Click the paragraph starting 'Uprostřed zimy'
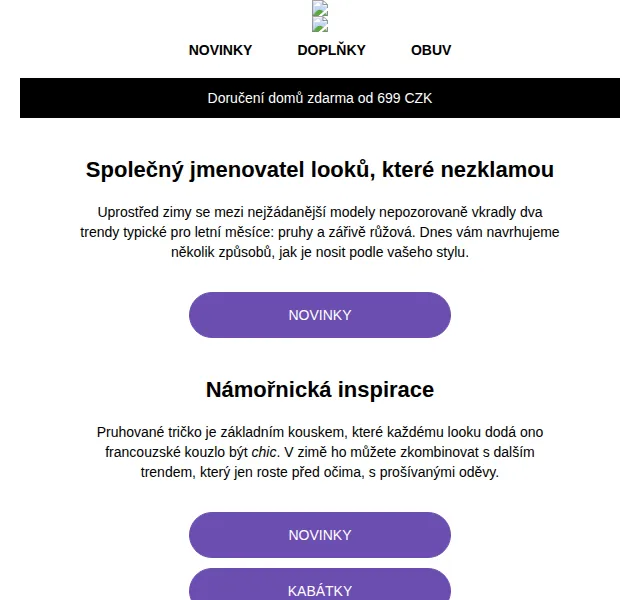Screen dimensions: 640x600 click(320, 232)
